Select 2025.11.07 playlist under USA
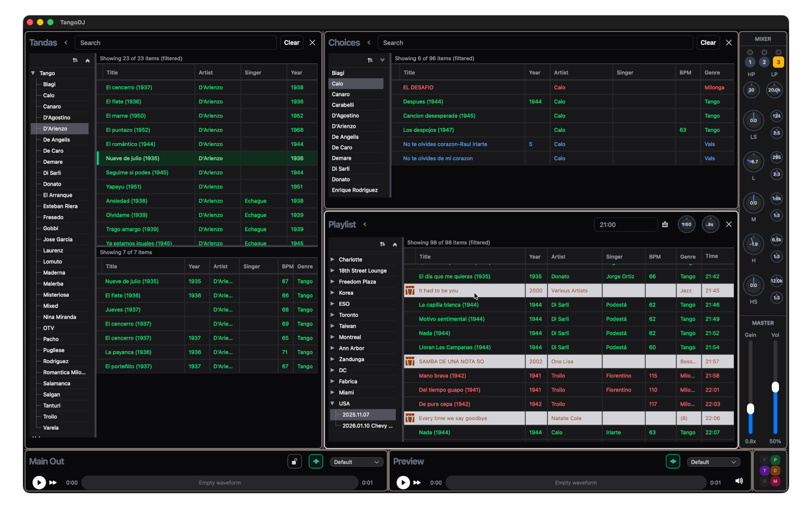 (362, 415)
